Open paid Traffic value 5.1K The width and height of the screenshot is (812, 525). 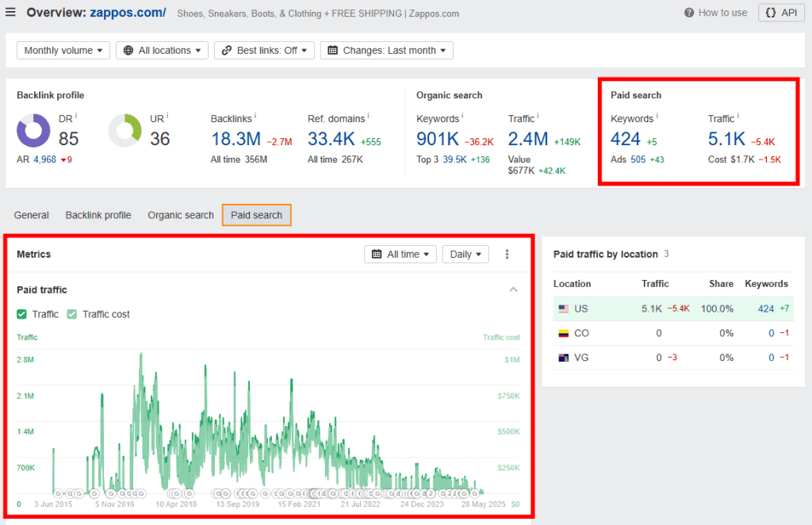pyautogui.click(x=726, y=139)
